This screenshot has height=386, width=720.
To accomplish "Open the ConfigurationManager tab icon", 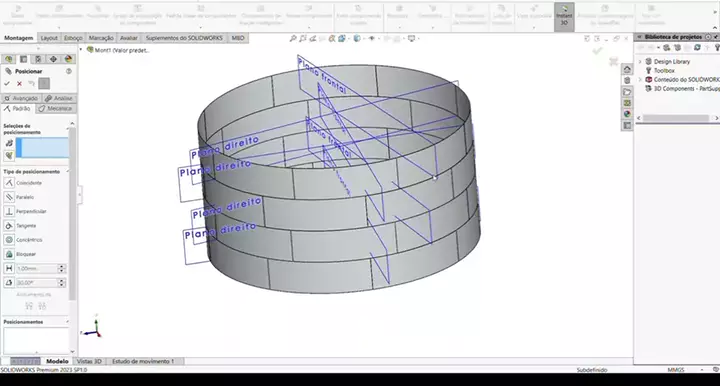I will 38,59.
